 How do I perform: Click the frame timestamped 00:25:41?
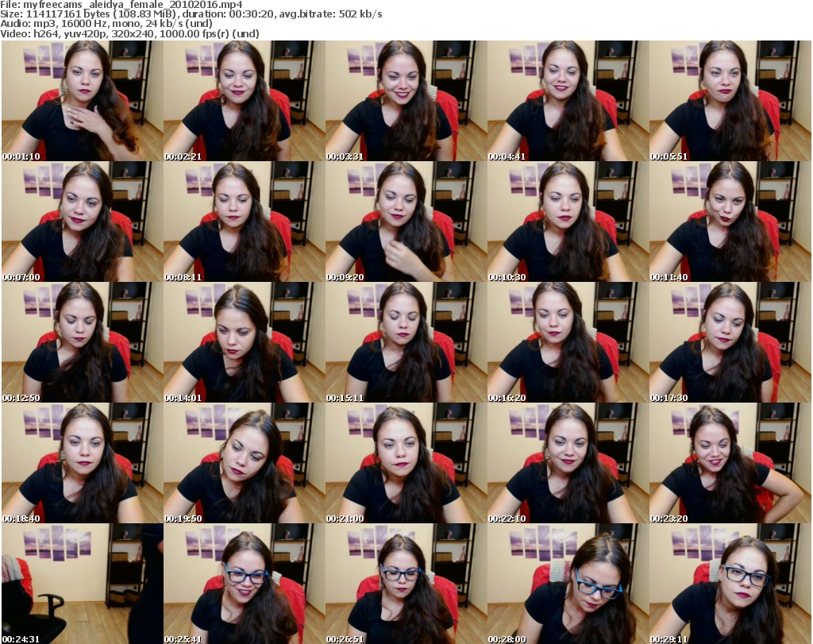[245, 584]
